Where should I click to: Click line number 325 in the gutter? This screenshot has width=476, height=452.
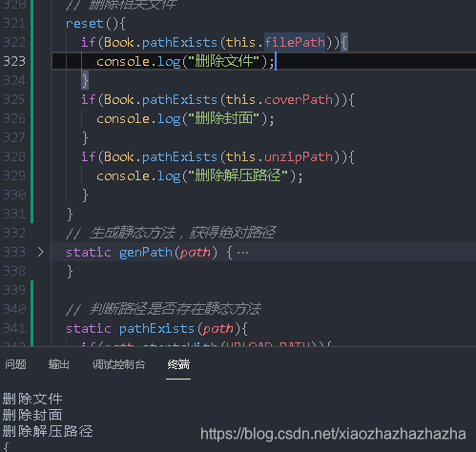click(x=14, y=99)
